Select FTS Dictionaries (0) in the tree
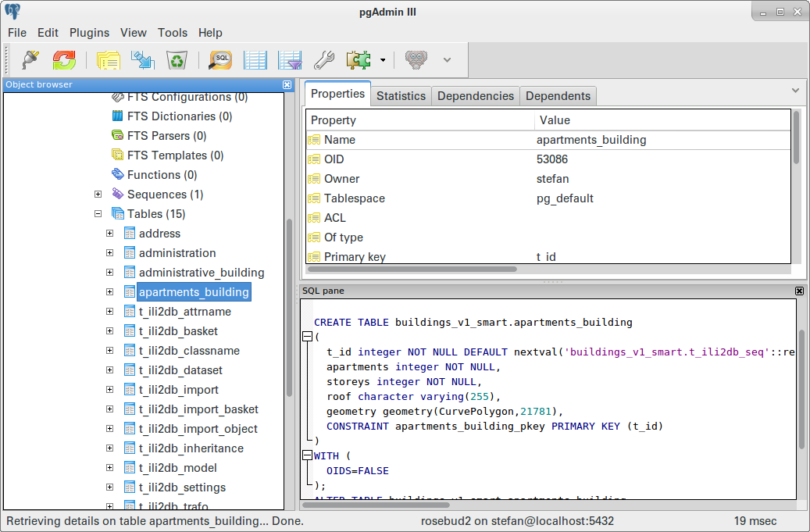810x532 pixels. click(x=179, y=116)
